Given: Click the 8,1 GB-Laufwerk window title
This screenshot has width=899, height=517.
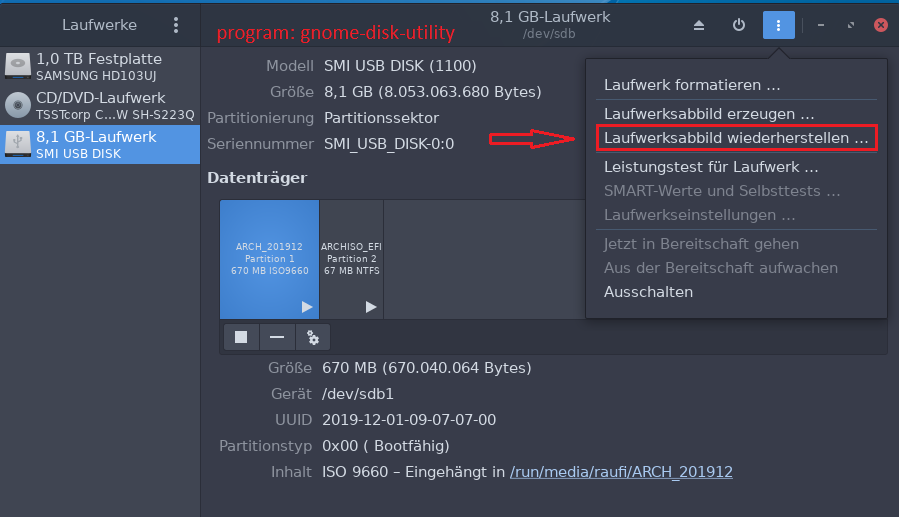Looking at the screenshot, I should pyautogui.click(x=550, y=17).
